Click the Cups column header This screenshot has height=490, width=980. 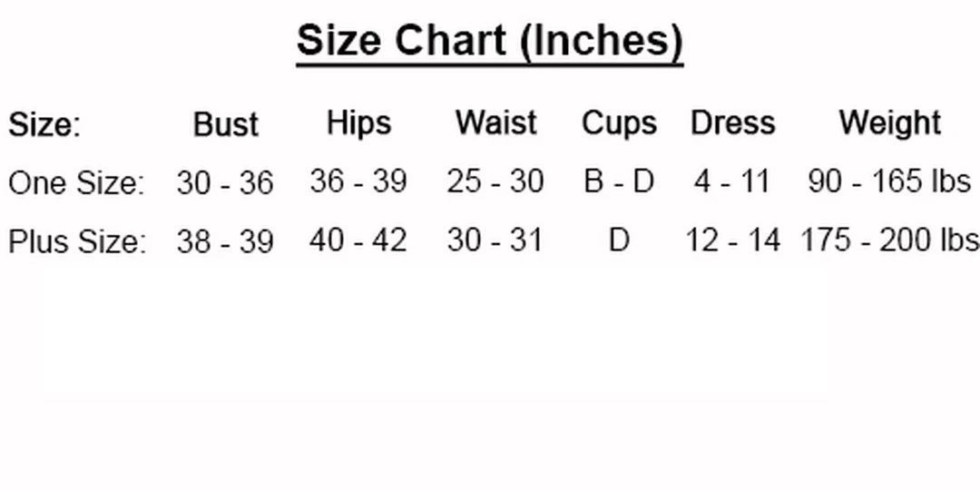[619, 124]
